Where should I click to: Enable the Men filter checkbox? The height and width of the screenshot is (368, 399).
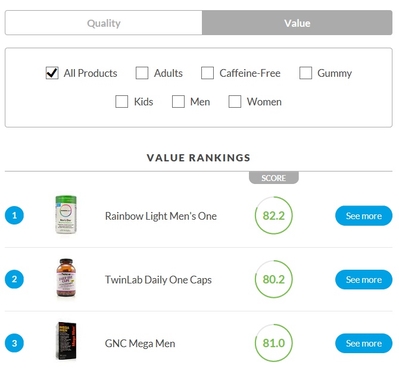178,101
